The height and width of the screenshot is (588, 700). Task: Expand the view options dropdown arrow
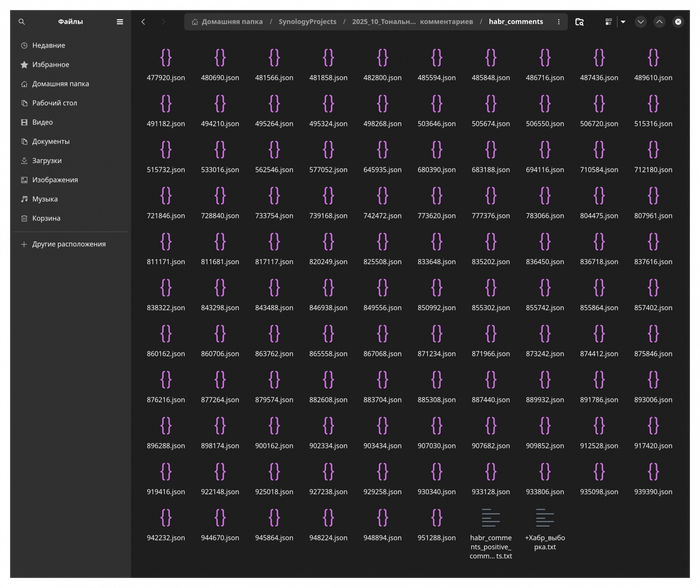(x=622, y=21)
